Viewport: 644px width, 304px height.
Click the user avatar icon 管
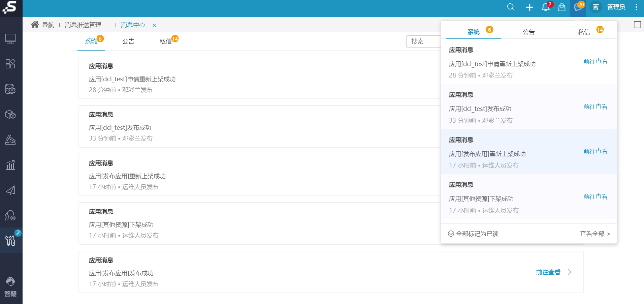click(x=595, y=7)
